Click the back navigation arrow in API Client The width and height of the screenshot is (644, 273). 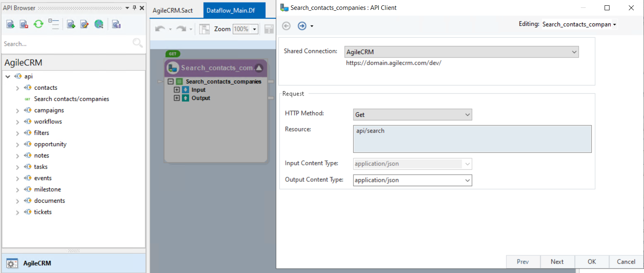coord(286,26)
